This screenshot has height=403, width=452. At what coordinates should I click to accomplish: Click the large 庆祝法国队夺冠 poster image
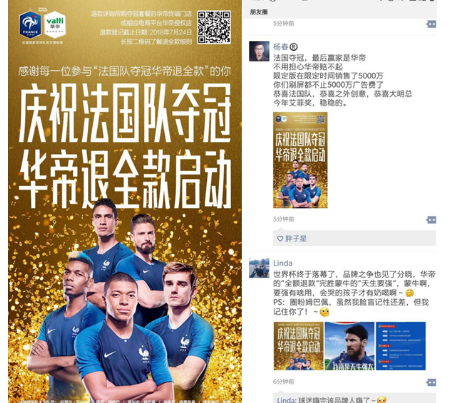pos(125,201)
